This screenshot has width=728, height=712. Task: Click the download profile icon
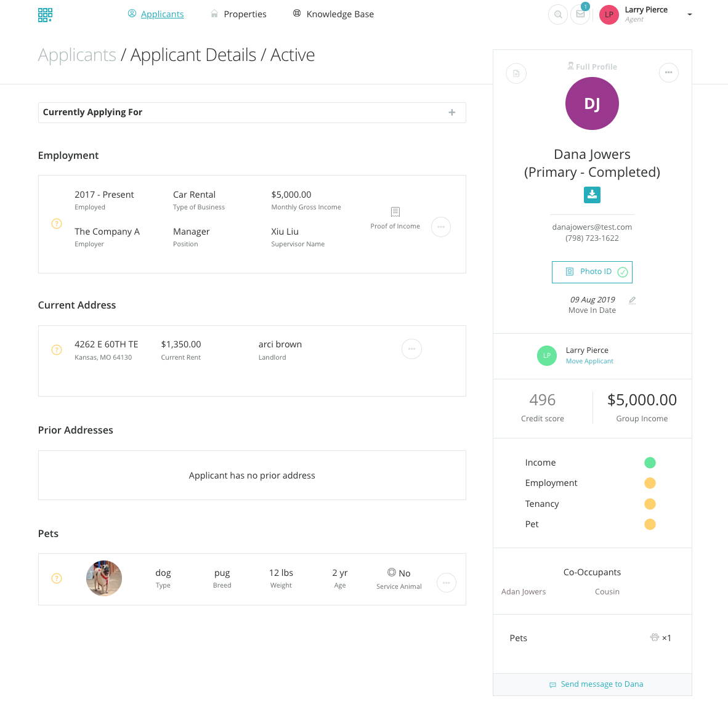pos(592,195)
